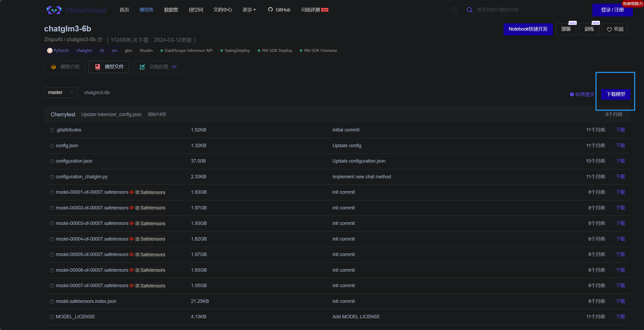Viewport: 644px width, 330px height.
Task: Download the config.json file
Action: coord(620,146)
